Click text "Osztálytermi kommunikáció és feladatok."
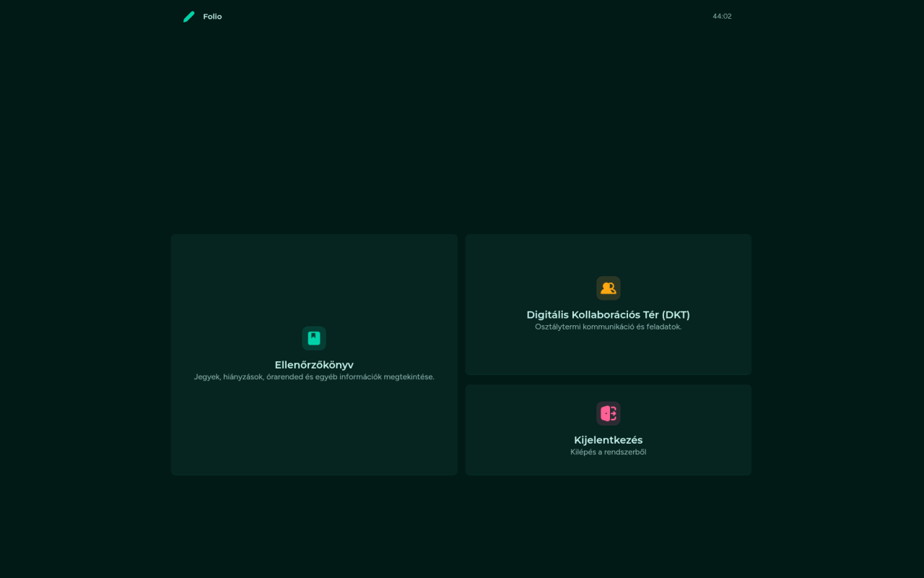924x578 pixels. [x=609, y=327]
